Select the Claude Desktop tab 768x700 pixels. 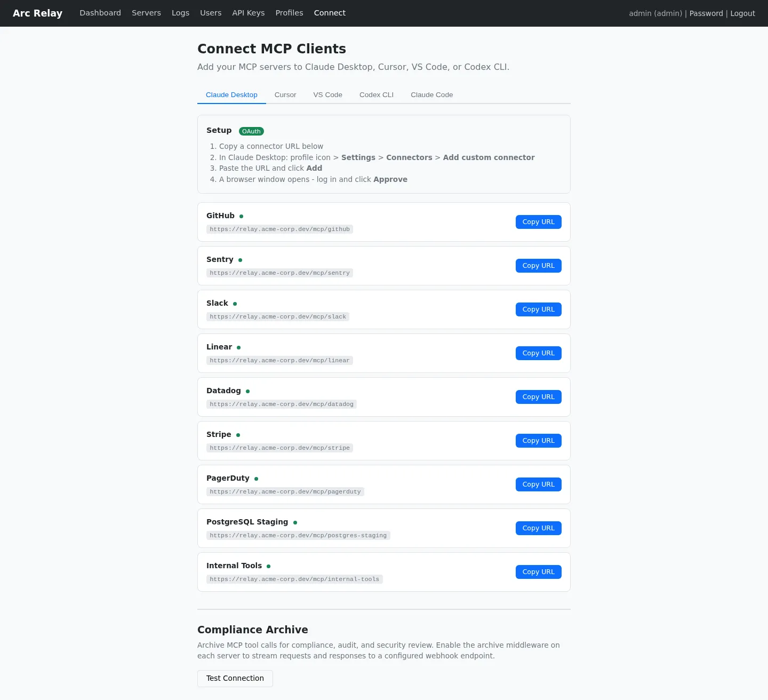231,95
